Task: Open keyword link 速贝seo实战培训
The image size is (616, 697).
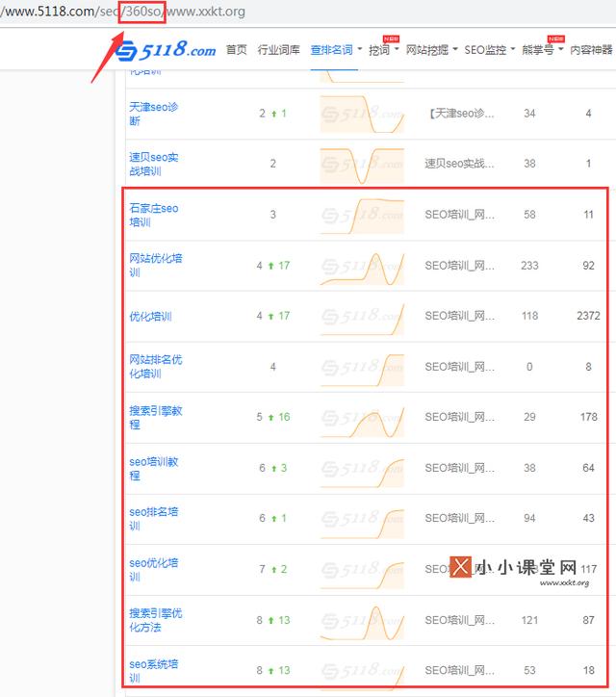Action: point(153,164)
